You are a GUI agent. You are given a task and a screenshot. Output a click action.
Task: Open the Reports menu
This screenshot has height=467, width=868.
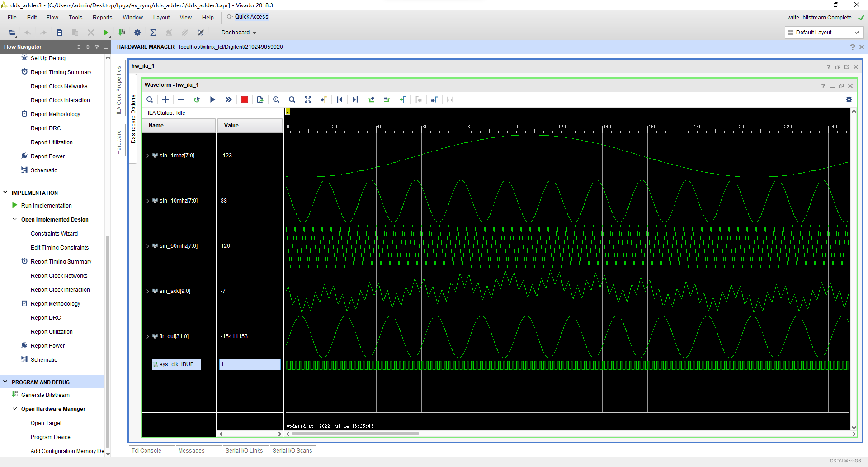[102, 18]
